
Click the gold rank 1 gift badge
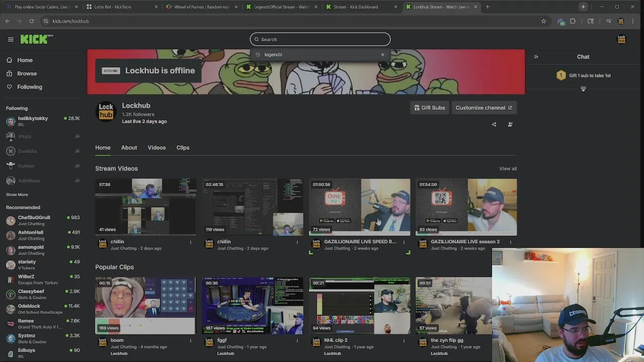pos(561,75)
